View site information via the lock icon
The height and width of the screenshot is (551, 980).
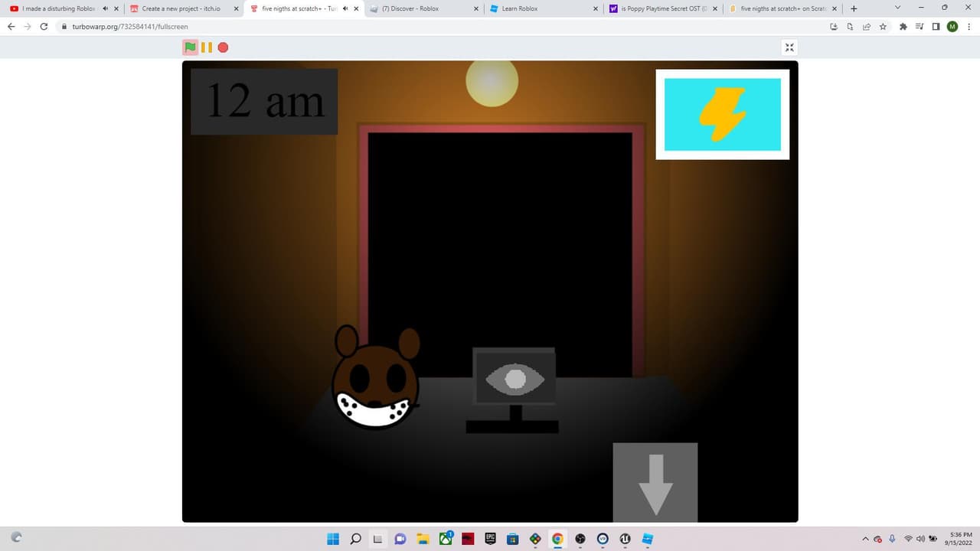click(65, 26)
